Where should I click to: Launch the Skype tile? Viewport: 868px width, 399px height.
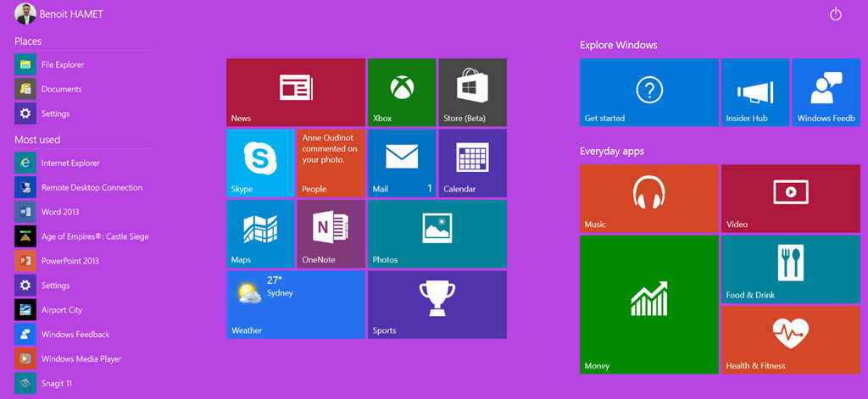click(x=260, y=163)
